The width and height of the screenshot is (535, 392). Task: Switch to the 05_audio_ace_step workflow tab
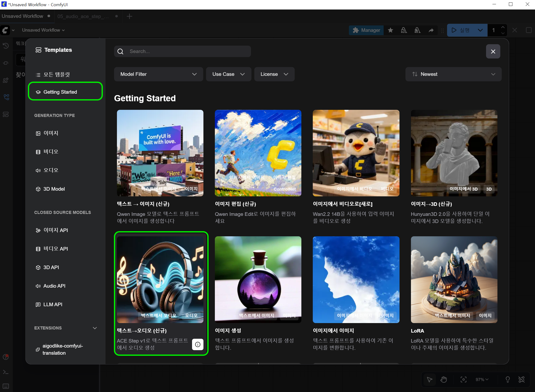click(83, 16)
